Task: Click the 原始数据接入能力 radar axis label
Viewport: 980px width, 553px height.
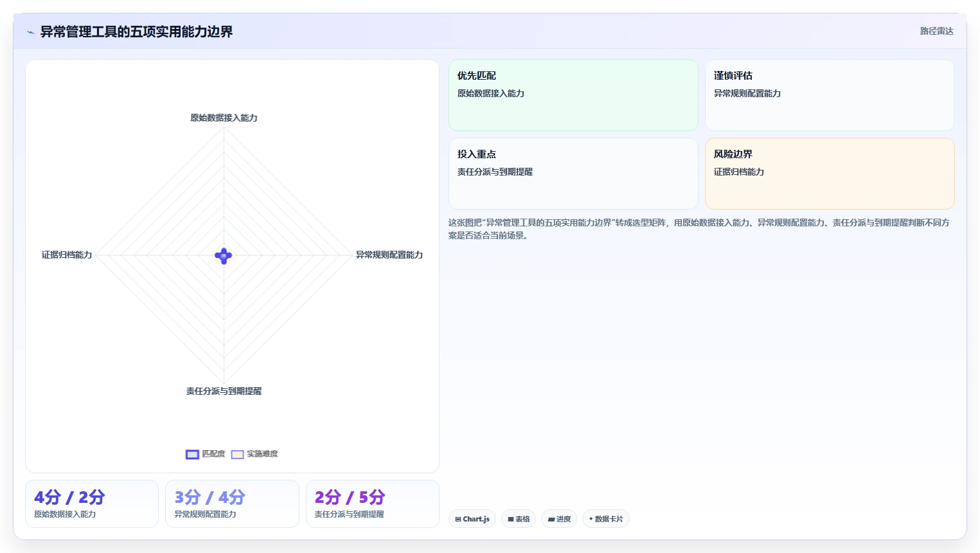Action: [224, 118]
